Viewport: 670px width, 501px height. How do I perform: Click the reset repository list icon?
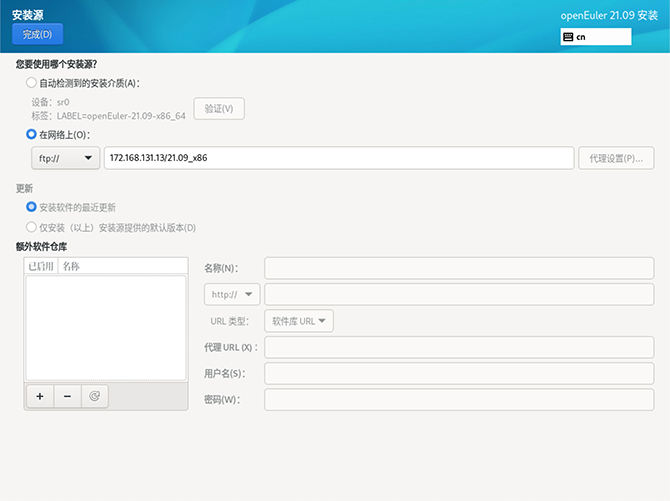pyautogui.click(x=94, y=396)
